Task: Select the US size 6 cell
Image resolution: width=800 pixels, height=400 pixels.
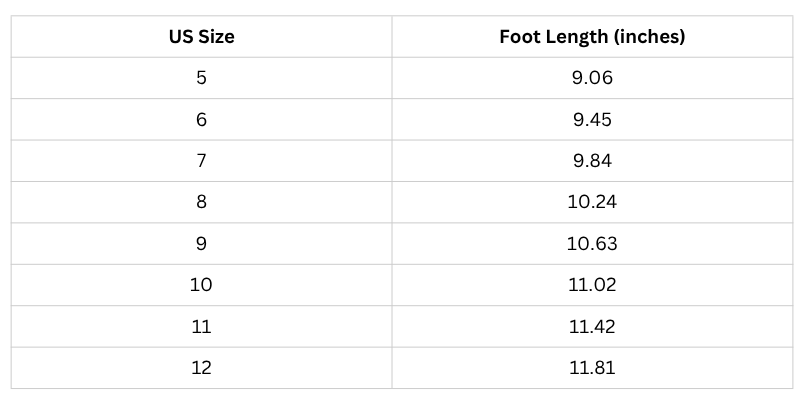Action: (202, 119)
